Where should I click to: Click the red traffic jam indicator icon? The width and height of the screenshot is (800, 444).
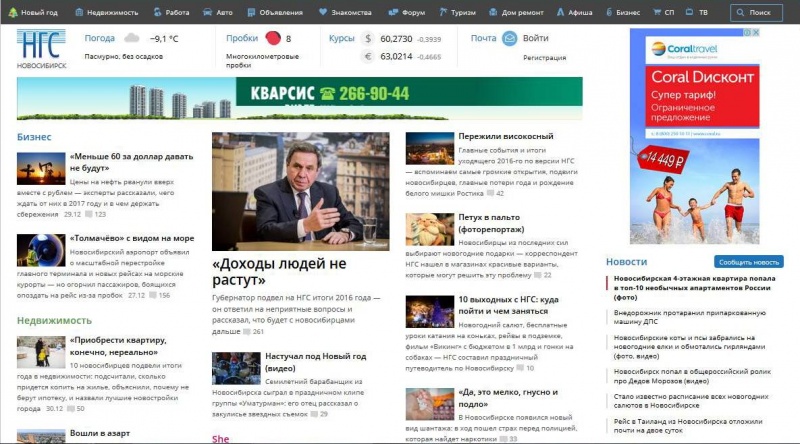272,39
